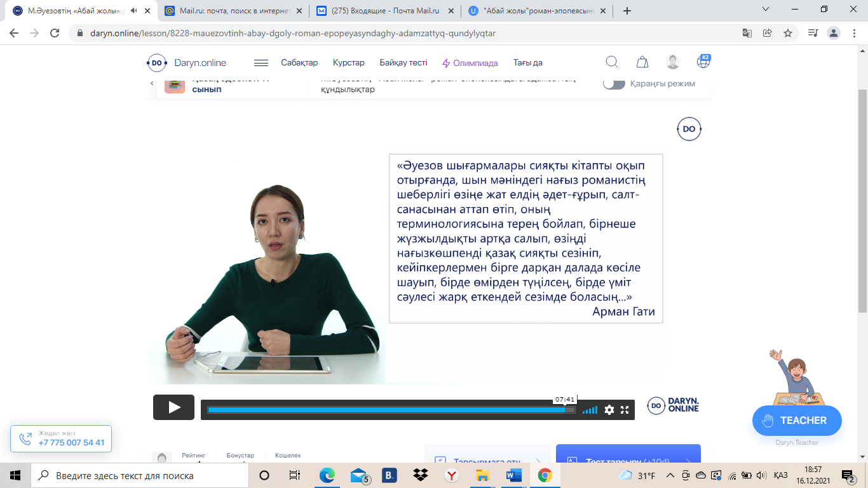This screenshot has width=868, height=488.
Task: Open the translate page icon in address bar
Action: coord(747,33)
